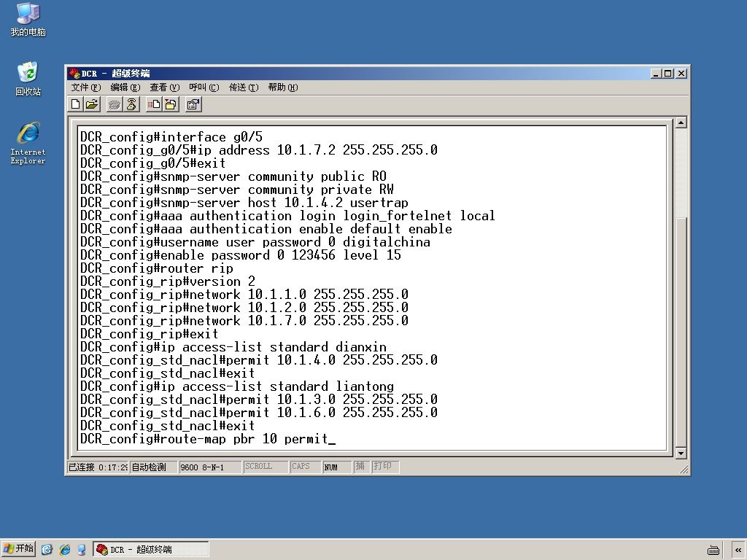The image size is (747, 560).
Task: Click the DCR - 超级终端 taskbar button
Action: pos(151,550)
